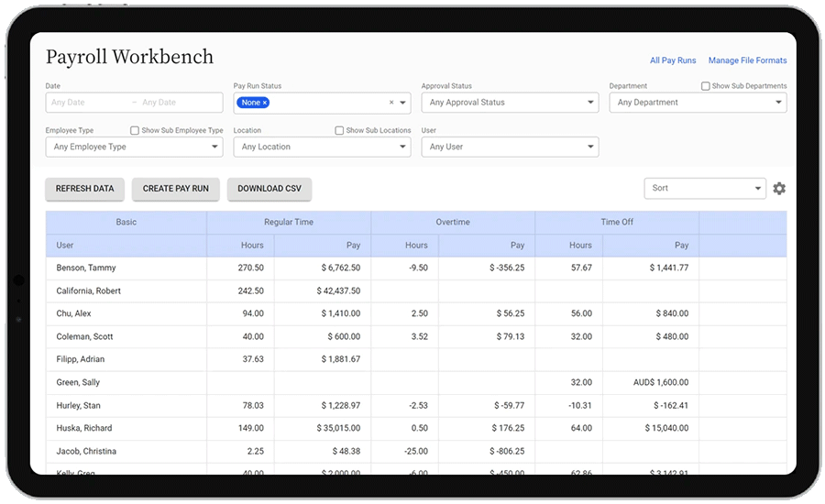Click the Regular Time Hours column header
The width and height of the screenshot is (825, 504).
[x=240, y=246]
